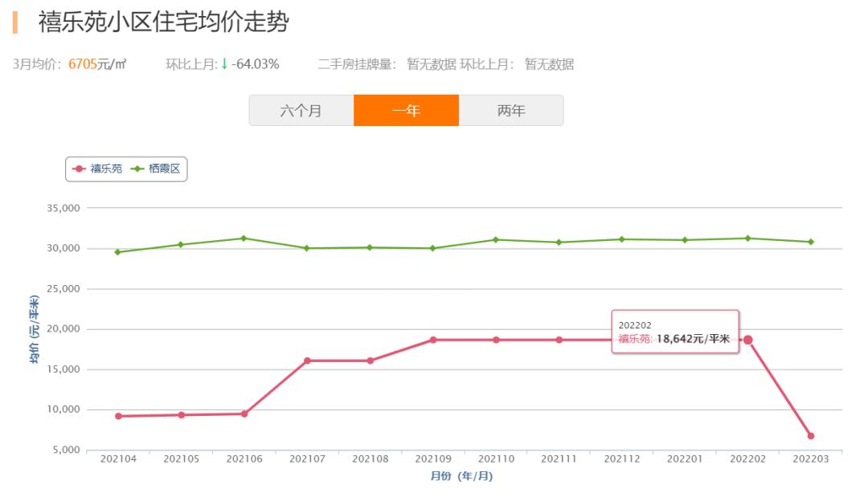
Task: Click the last red data point at 202203
Action: (812, 435)
